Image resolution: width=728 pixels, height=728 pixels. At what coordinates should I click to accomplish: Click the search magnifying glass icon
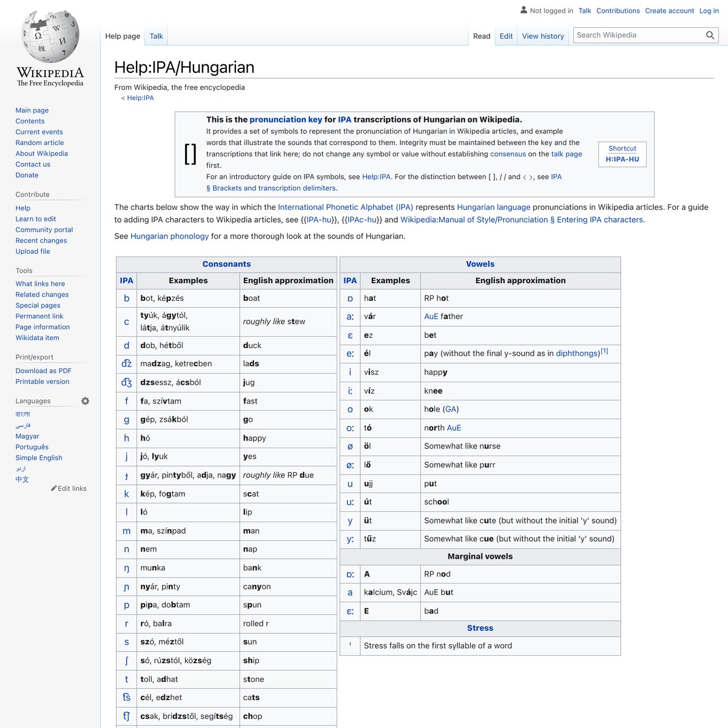[x=710, y=35]
